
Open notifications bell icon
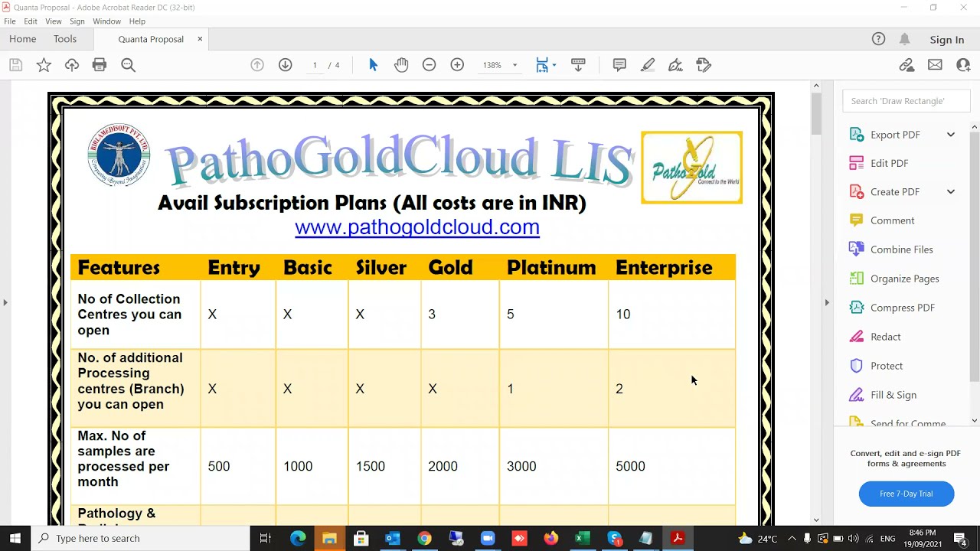(905, 39)
